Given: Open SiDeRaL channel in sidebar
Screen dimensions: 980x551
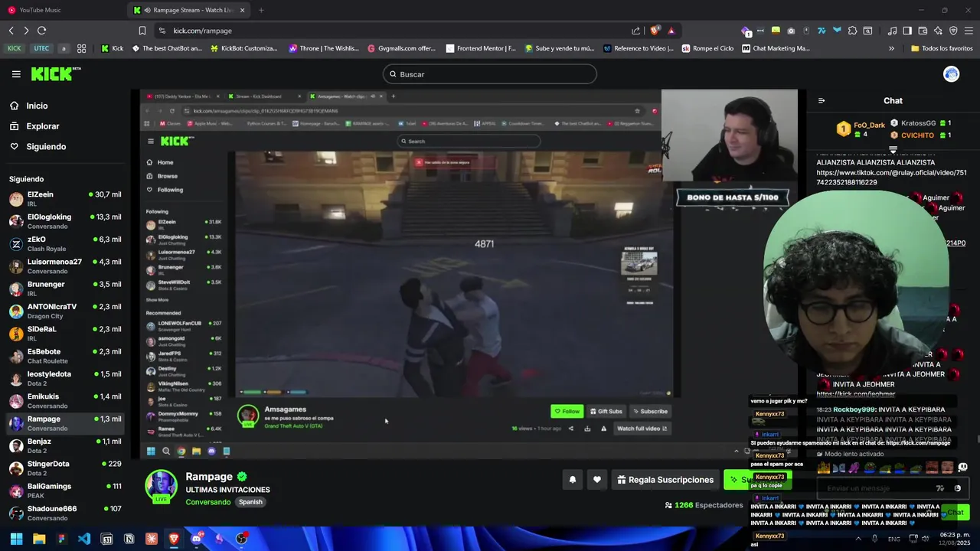Looking at the screenshot, I should 65,334.
